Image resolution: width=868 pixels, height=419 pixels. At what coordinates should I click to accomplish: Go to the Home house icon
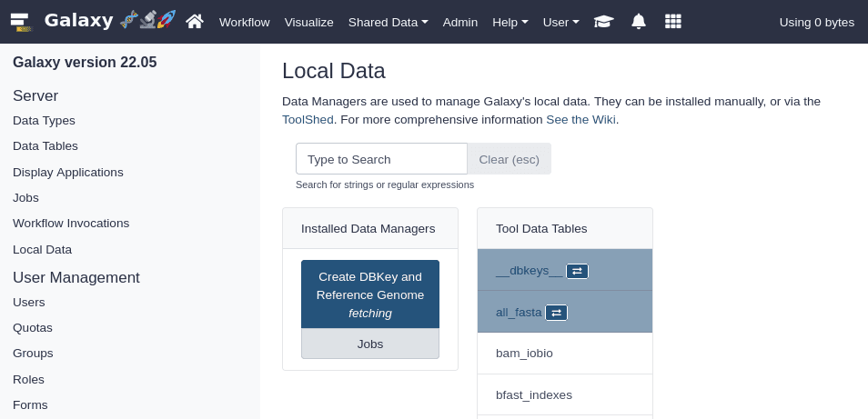coord(194,22)
